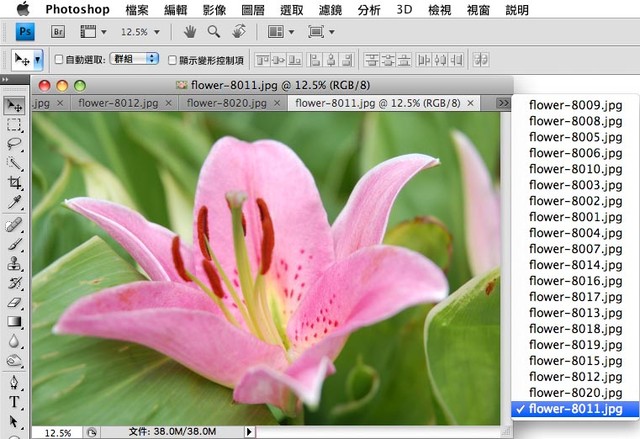Viewport: 640px width, 439px height.
Task: Expand the collapsed toolbox panel arrows
Action: pos(5,79)
